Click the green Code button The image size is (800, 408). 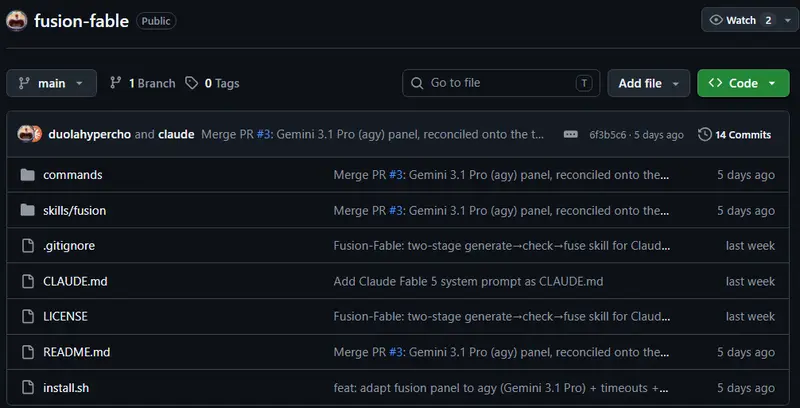(743, 83)
